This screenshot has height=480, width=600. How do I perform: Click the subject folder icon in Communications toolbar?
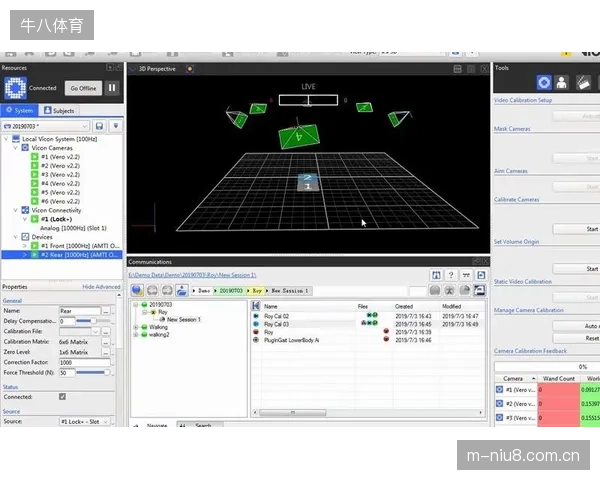(182, 291)
